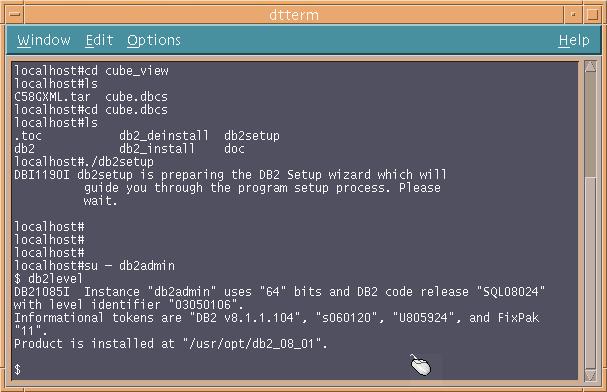Click the dtterm title bar

pyautogui.click(x=294, y=15)
